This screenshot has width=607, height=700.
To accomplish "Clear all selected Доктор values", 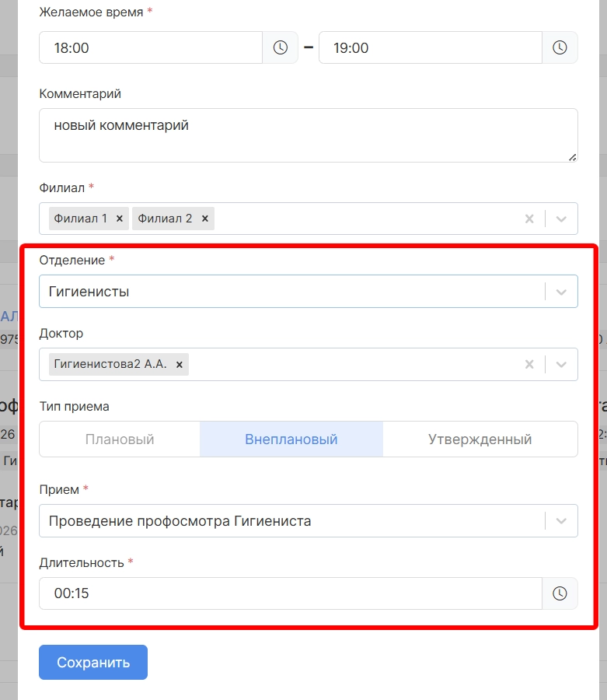I will pyautogui.click(x=529, y=364).
